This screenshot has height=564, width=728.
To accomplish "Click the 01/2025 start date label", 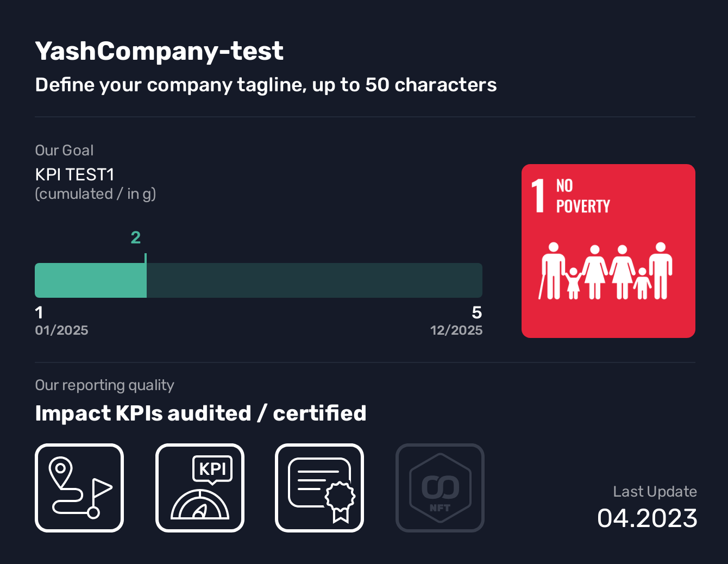I will pos(61,330).
